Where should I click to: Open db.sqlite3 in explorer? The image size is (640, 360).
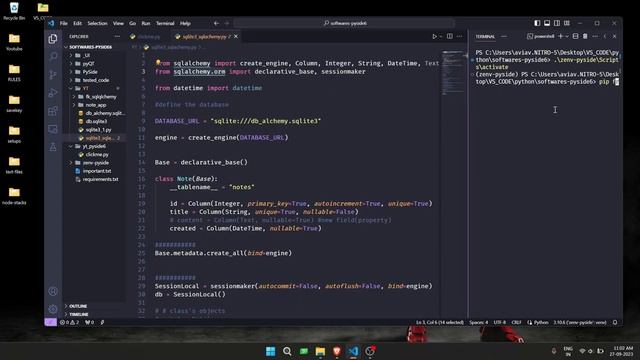[x=96, y=121]
